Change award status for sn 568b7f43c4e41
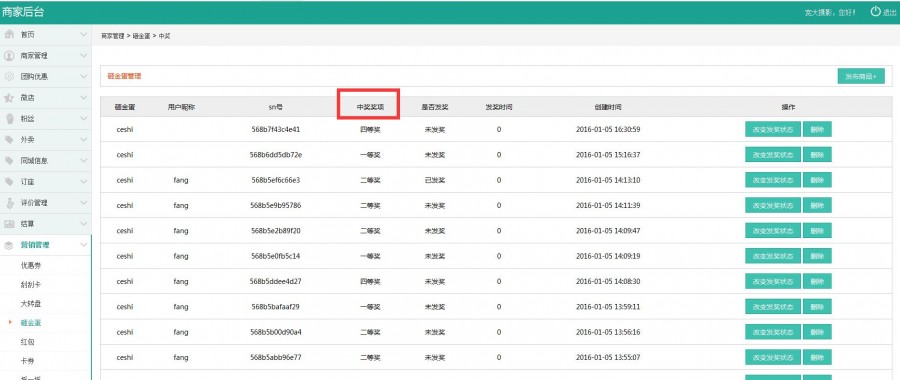Screen dimensions: 900x380 (x=773, y=129)
